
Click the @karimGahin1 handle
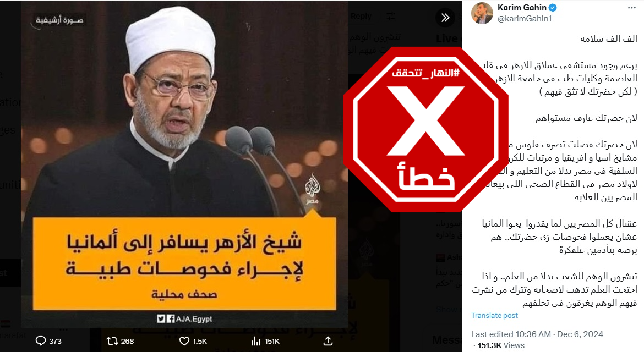point(525,19)
